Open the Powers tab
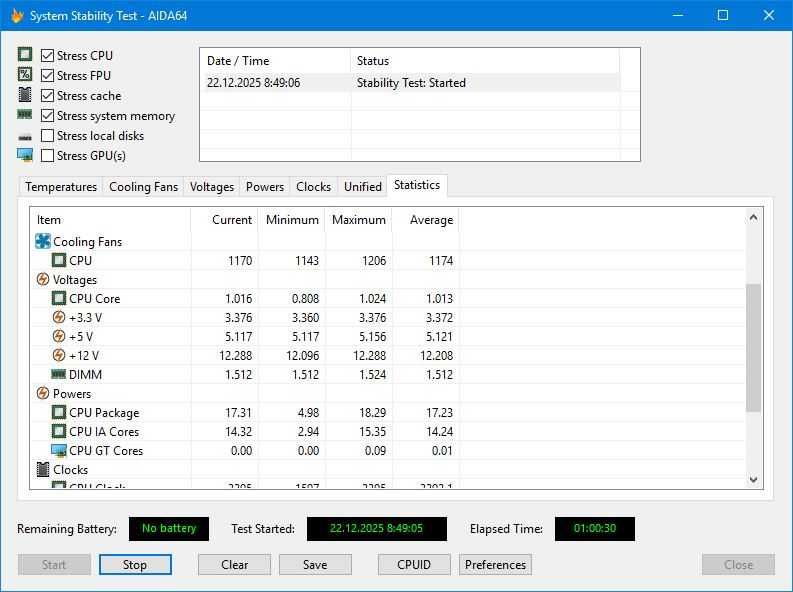Image resolution: width=793 pixels, height=592 pixels. [265, 187]
